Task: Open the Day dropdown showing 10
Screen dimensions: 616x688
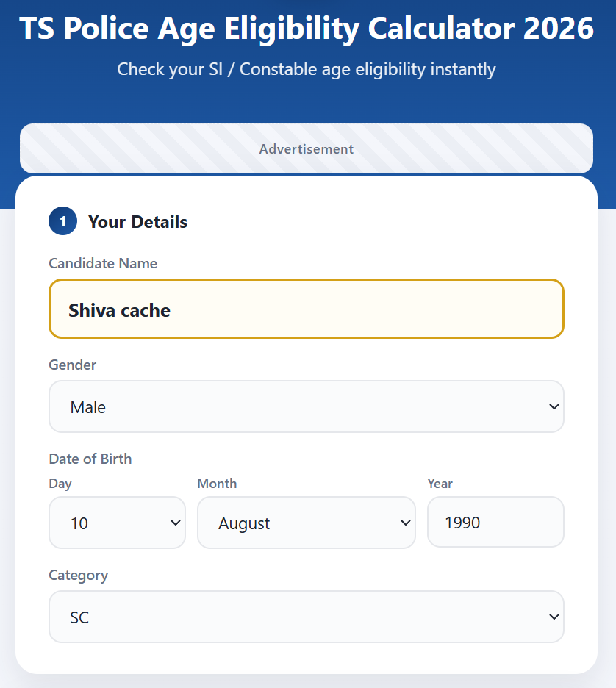Action: pyautogui.click(x=117, y=523)
